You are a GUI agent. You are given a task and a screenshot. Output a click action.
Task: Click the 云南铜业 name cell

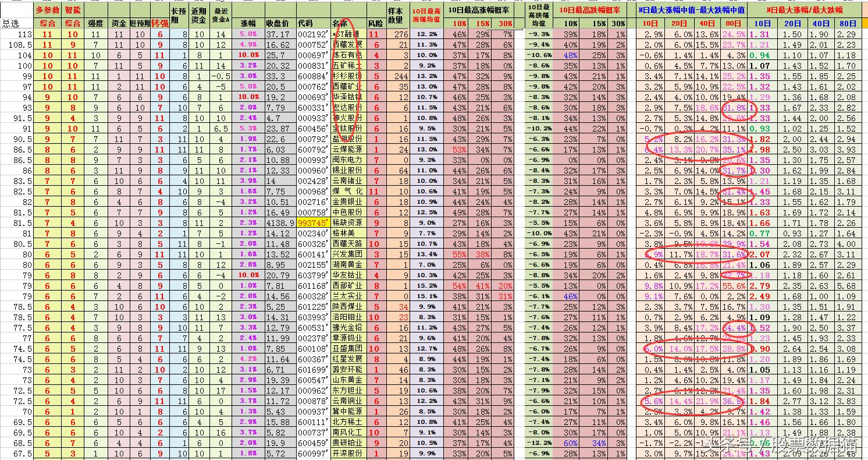[348, 401]
